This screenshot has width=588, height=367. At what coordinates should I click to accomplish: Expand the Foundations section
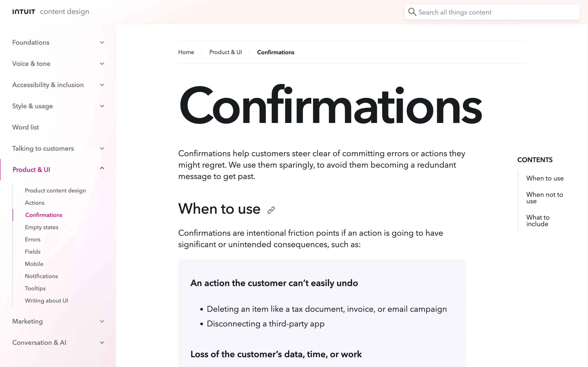(102, 42)
